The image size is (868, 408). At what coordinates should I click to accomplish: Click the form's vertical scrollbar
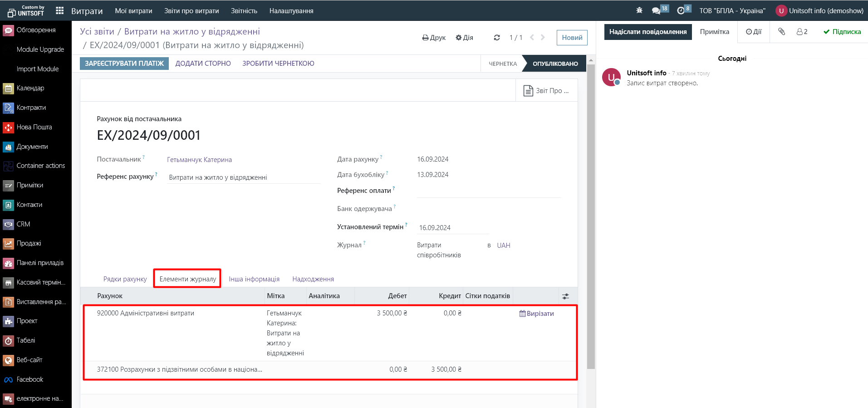pyautogui.click(x=590, y=216)
